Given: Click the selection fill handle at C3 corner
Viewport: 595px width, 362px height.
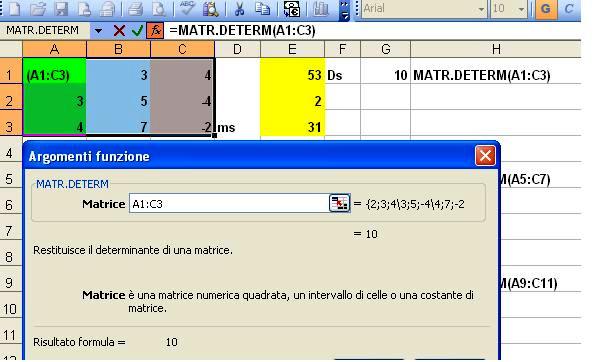Looking at the screenshot, I should [215, 135].
